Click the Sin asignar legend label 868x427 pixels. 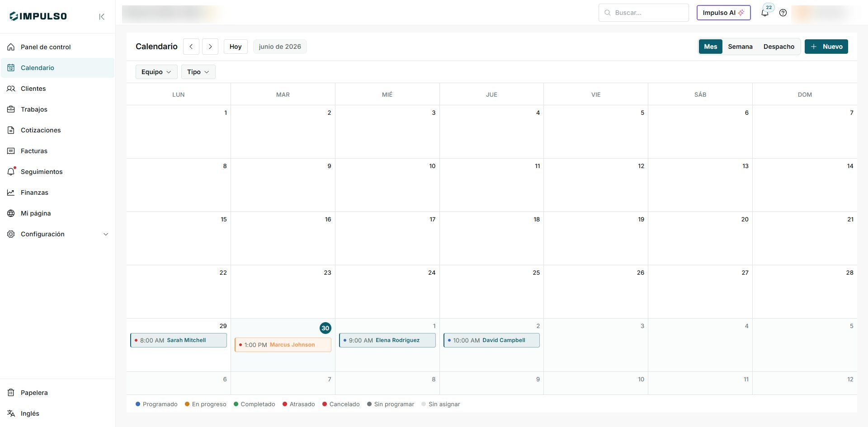click(444, 404)
